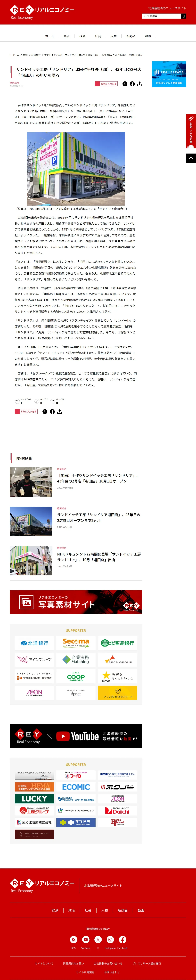
Task: Open the ARCS GROUP supporter logo
Action: click(x=118, y=660)
